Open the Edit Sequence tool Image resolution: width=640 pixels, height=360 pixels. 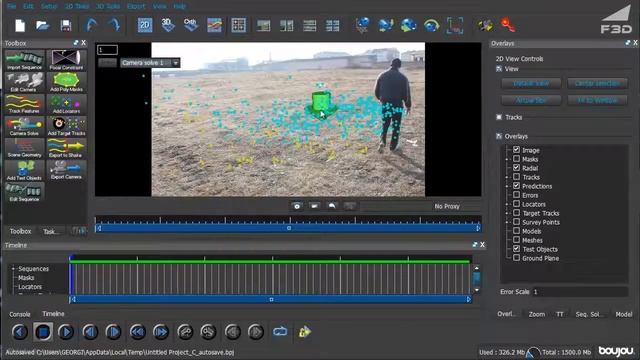tap(24, 192)
